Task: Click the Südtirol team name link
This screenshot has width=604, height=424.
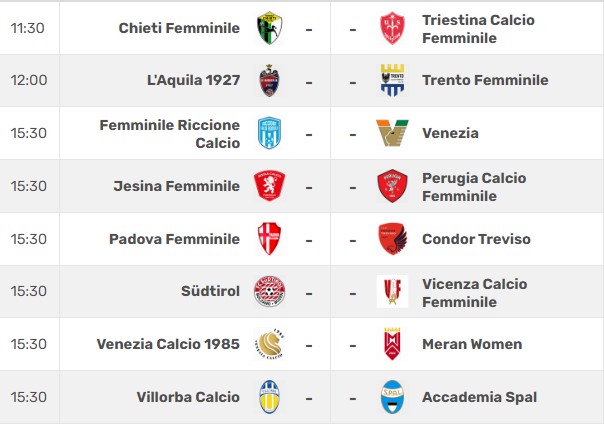Action: (210, 291)
